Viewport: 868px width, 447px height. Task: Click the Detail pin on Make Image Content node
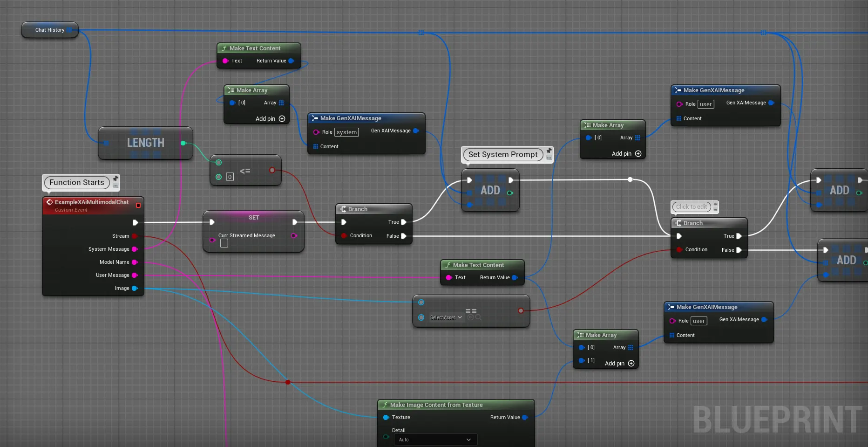(386, 437)
